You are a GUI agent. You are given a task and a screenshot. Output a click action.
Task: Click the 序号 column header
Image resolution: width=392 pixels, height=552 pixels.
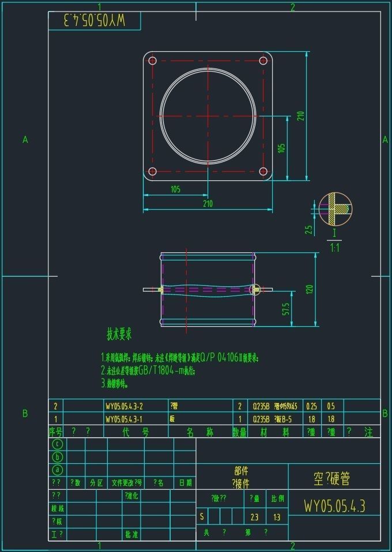(55, 432)
